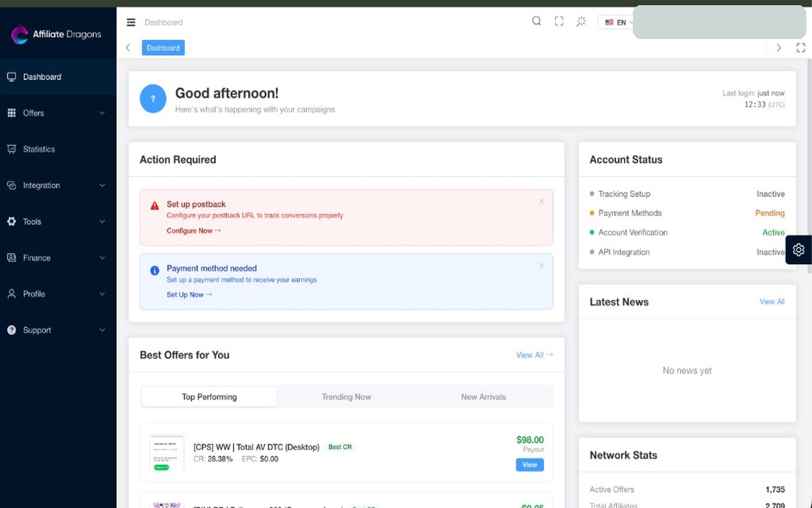Open the search magnifier icon
Screen dimensions: 812x508
point(536,21)
